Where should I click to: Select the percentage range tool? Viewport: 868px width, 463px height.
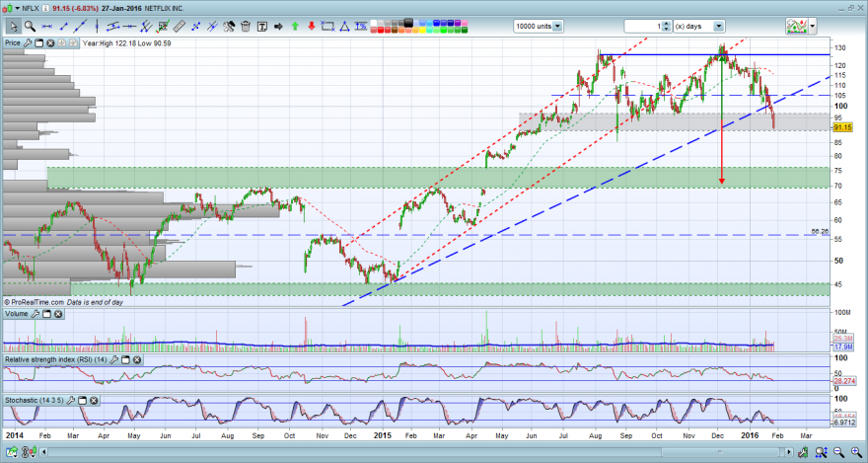pos(361,26)
